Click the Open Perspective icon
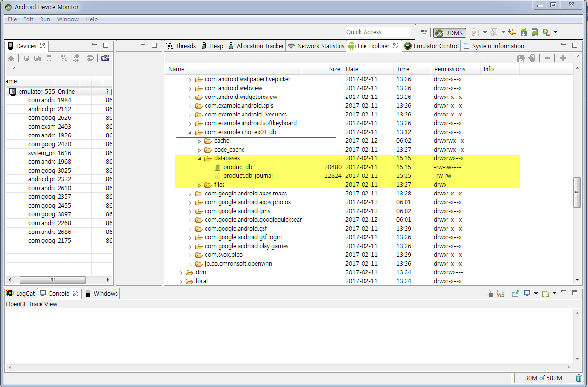 (x=424, y=33)
